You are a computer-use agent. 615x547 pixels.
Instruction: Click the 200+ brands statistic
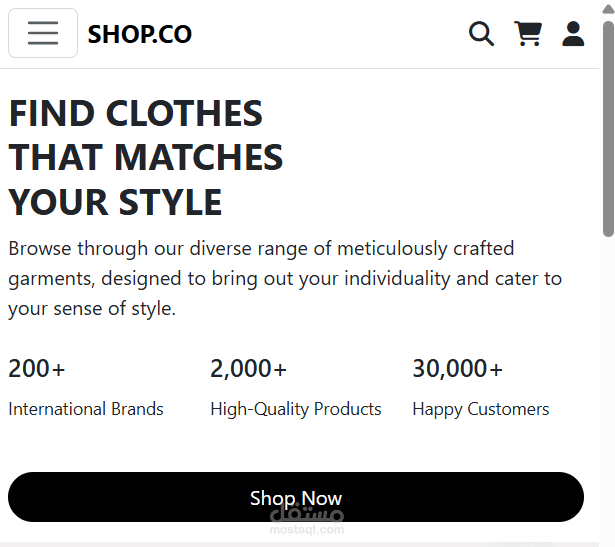pyautogui.click(x=36, y=369)
